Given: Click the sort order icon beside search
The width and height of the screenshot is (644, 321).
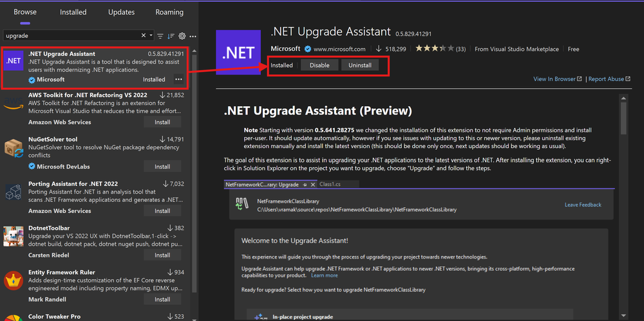Looking at the screenshot, I should point(171,36).
